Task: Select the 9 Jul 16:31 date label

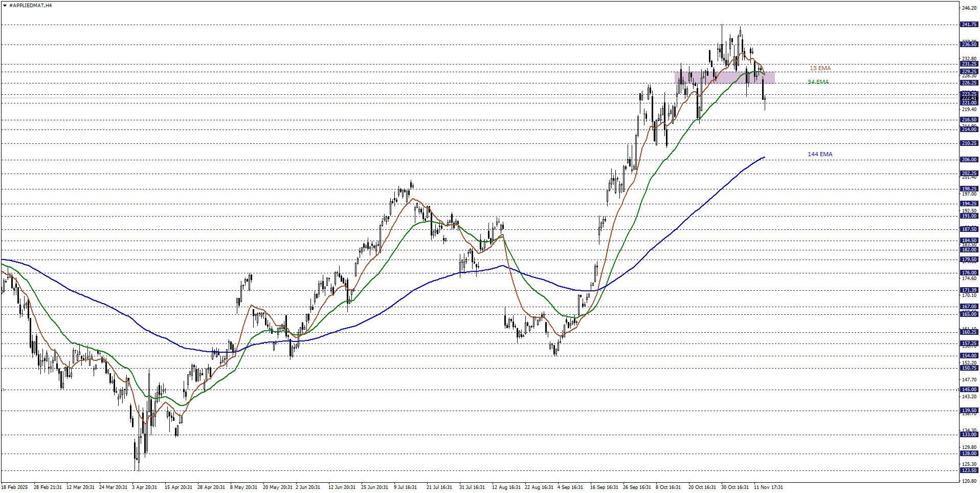Action: (406, 487)
